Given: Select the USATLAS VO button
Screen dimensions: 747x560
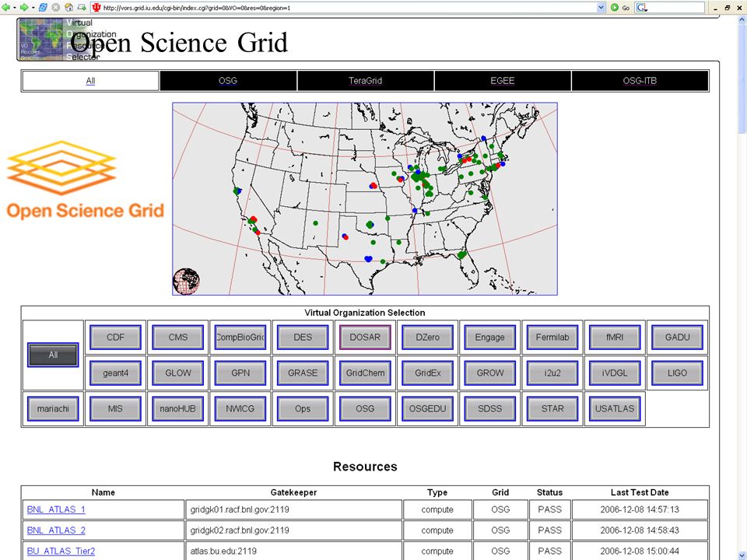Looking at the screenshot, I should (x=615, y=408).
